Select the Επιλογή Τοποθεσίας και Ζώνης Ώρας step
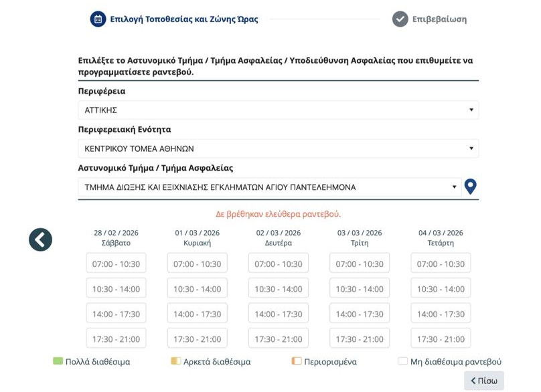The width and height of the screenshot is (541, 392). pos(183,19)
